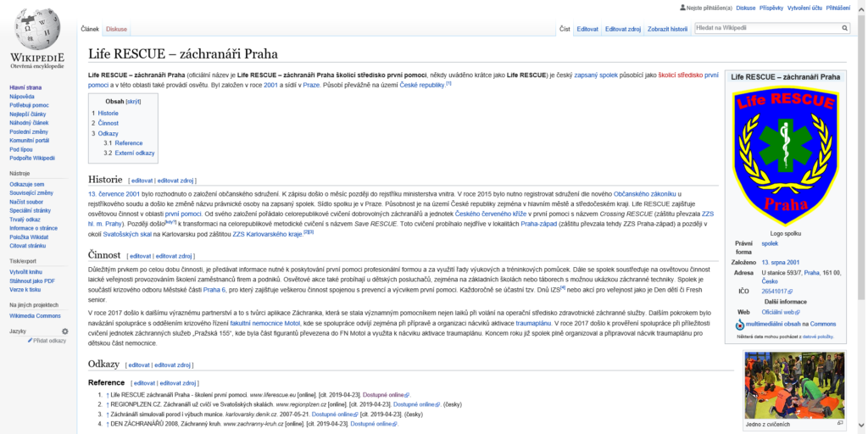The height and width of the screenshot is (434, 868).
Task: Open the Wikimedia Commons sidebar link
Action: (35, 315)
